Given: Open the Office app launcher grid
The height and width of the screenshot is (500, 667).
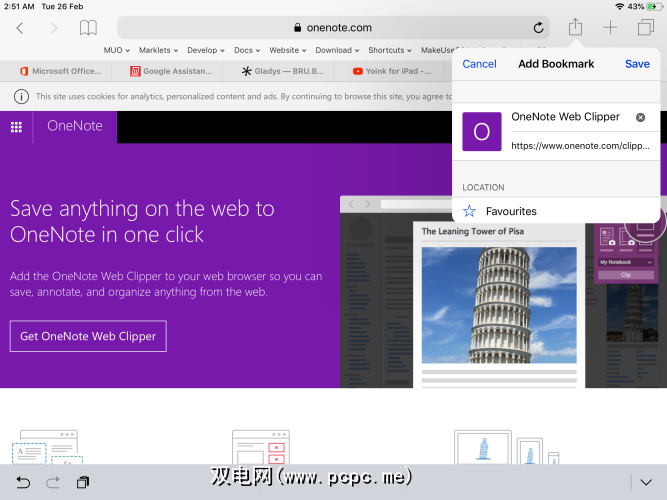Looking at the screenshot, I should click(x=16, y=127).
